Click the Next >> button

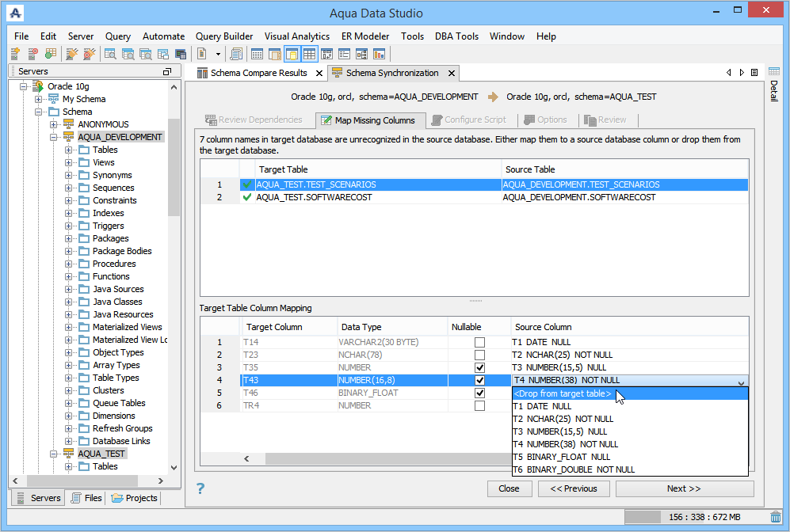click(684, 488)
